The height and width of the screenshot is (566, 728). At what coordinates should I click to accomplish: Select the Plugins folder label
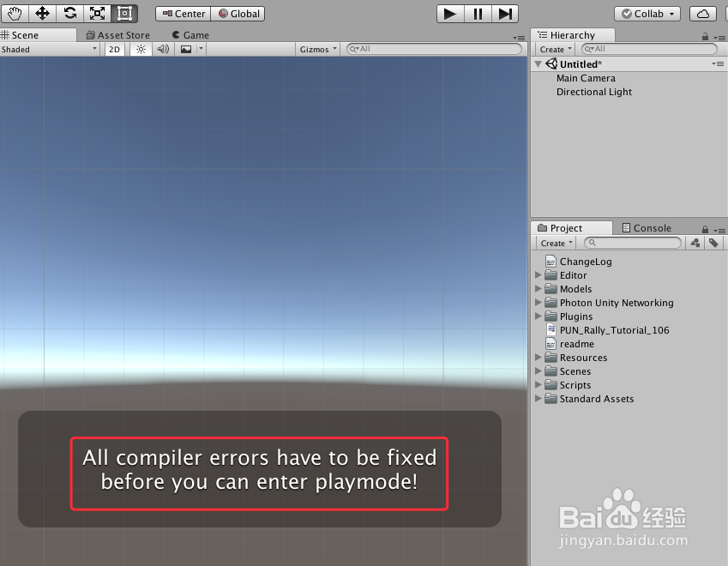pos(576,316)
